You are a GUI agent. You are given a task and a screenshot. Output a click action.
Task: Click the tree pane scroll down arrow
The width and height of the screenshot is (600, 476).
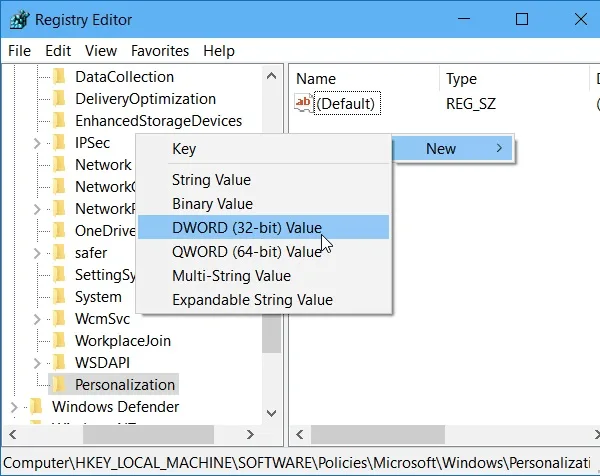pos(272,413)
